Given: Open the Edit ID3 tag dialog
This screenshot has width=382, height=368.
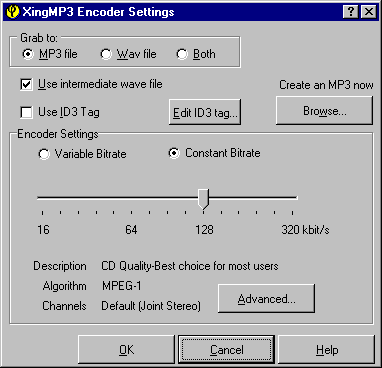Looking at the screenshot, I should pyautogui.click(x=205, y=112).
